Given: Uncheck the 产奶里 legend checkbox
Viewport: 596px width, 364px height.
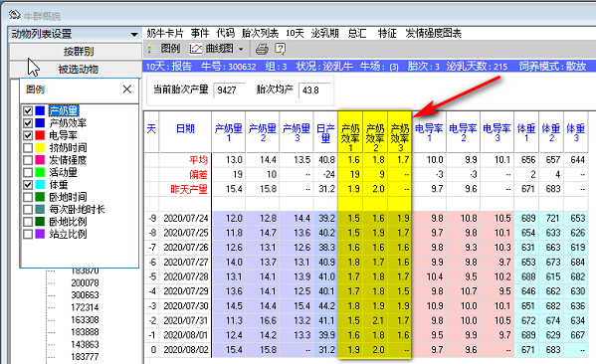Looking at the screenshot, I should pos(28,111).
